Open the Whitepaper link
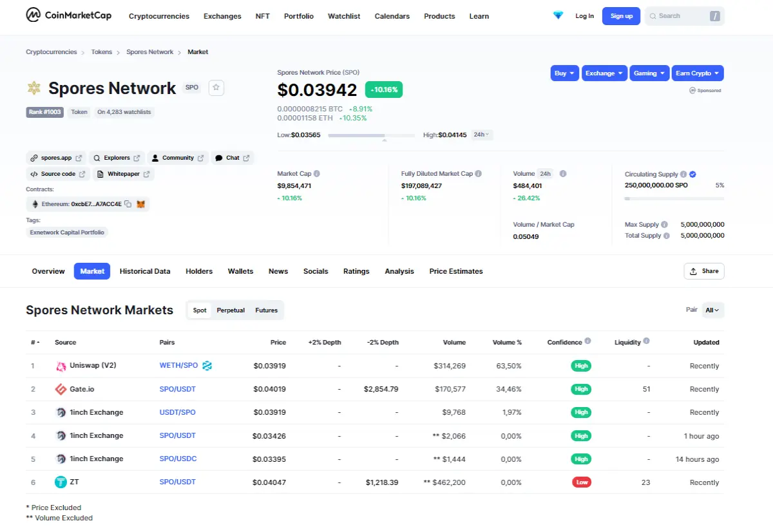Image resolution: width=773 pixels, height=532 pixels. [x=124, y=174]
